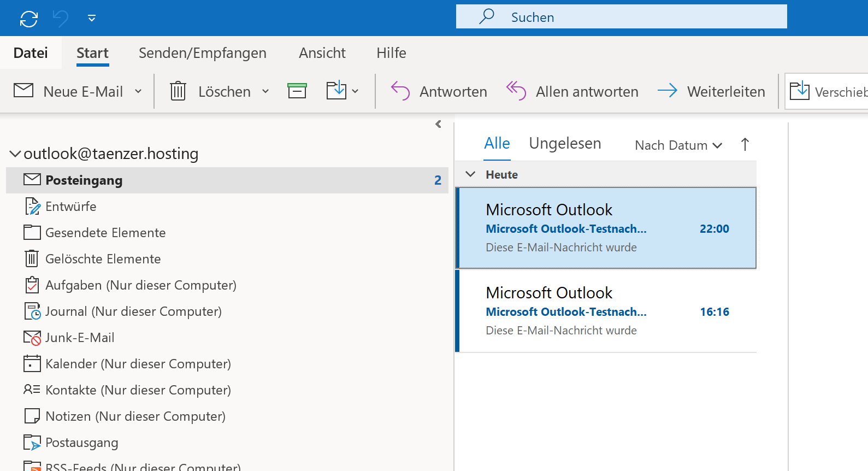
Task: Click the Löschen trash icon
Action: [x=178, y=91]
